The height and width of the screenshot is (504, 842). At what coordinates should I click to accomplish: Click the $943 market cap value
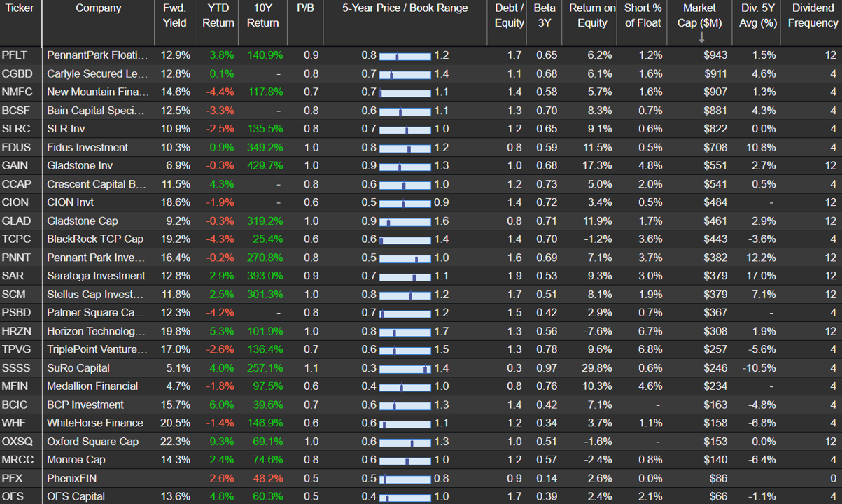pos(715,55)
